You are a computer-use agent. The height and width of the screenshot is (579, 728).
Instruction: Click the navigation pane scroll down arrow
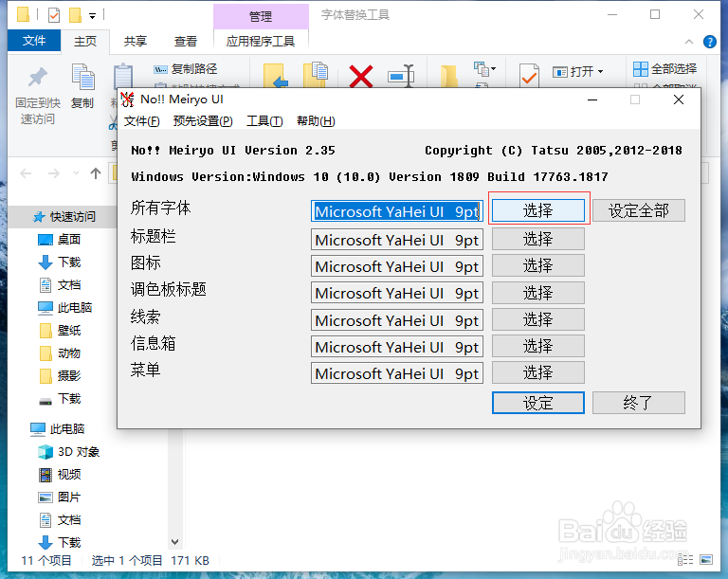[175, 541]
